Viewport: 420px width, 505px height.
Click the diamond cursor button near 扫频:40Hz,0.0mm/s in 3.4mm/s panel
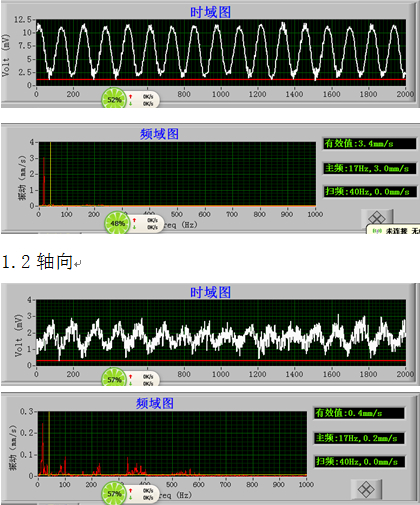(x=377, y=218)
